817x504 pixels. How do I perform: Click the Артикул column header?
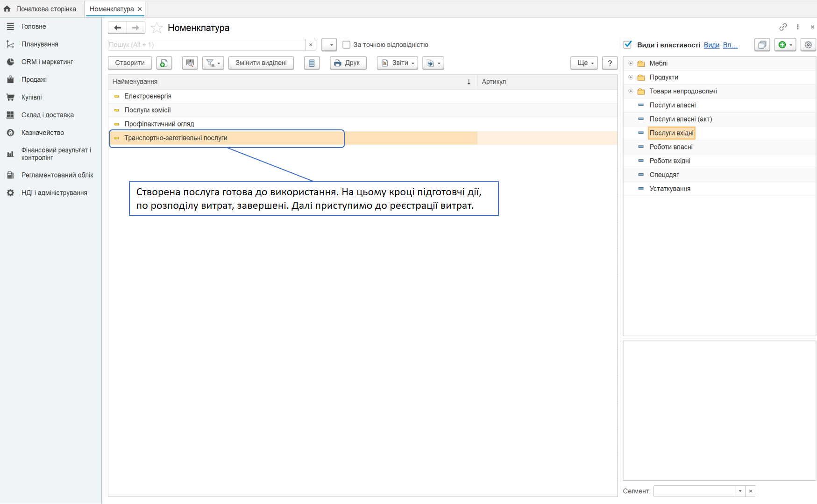click(x=547, y=82)
